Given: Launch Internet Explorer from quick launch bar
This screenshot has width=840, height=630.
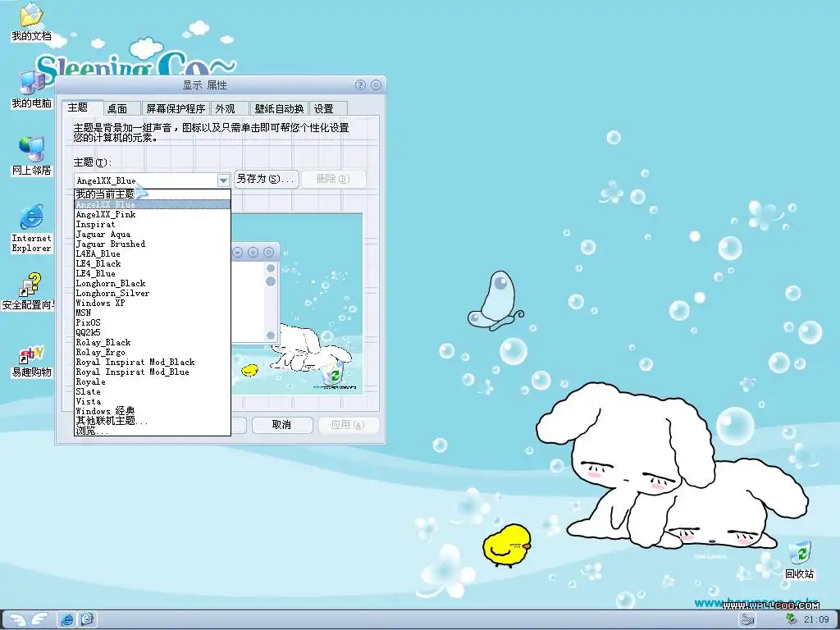Looking at the screenshot, I should (67, 619).
